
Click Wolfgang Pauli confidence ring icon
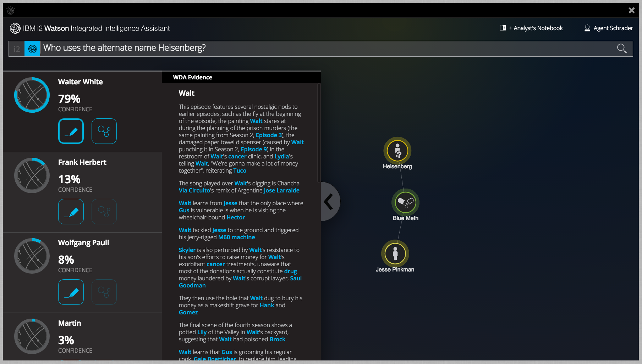pyautogui.click(x=32, y=256)
